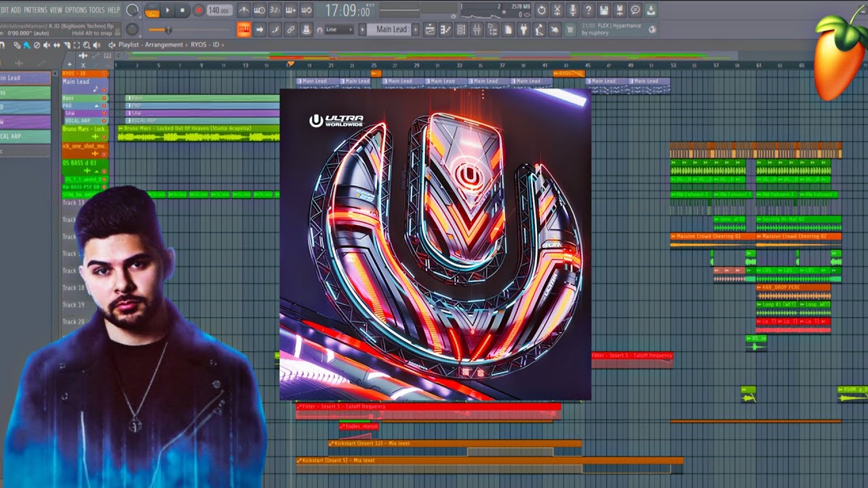Open the chat speech bubble icon

click(x=635, y=10)
